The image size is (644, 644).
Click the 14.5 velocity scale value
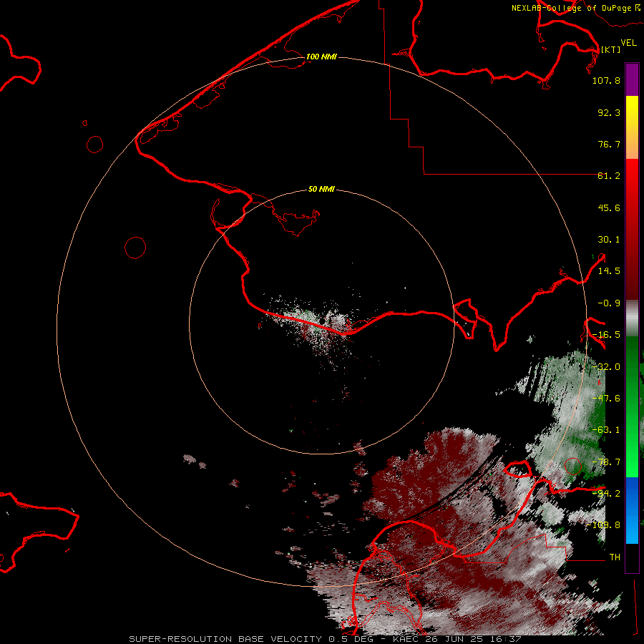pos(609,271)
